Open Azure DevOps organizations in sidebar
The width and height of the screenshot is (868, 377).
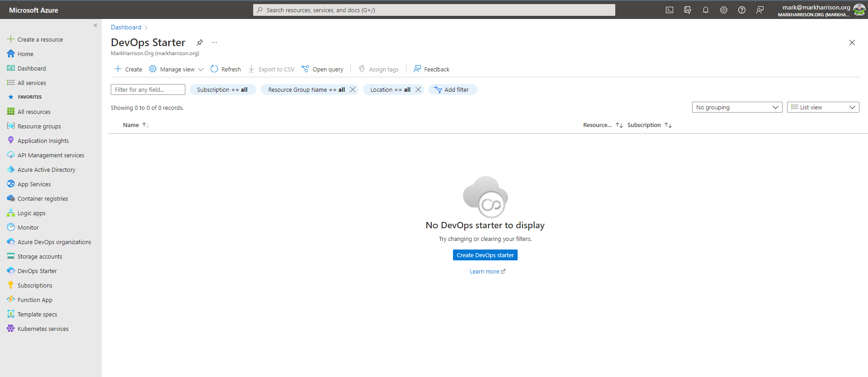[x=54, y=242]
